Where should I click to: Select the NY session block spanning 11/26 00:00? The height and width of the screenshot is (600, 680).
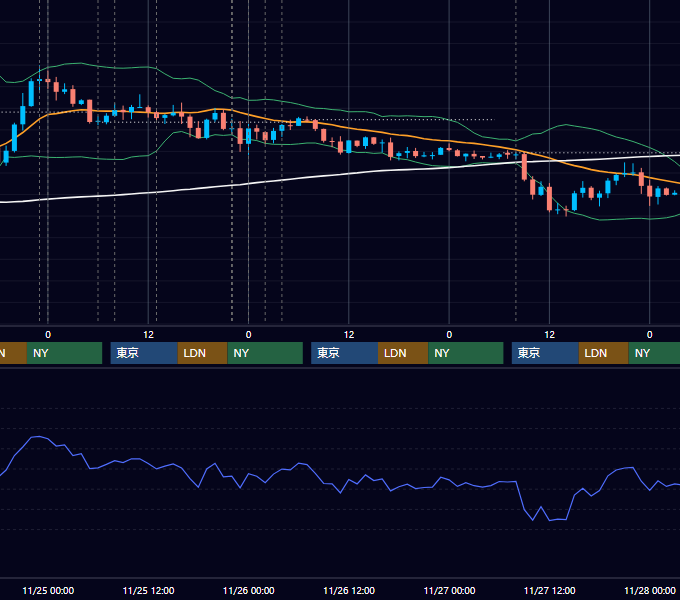[x=265, y=353]
